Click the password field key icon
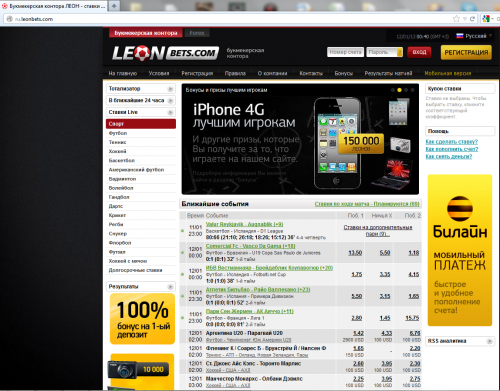The image size is (500, 391). coord(400,52)
